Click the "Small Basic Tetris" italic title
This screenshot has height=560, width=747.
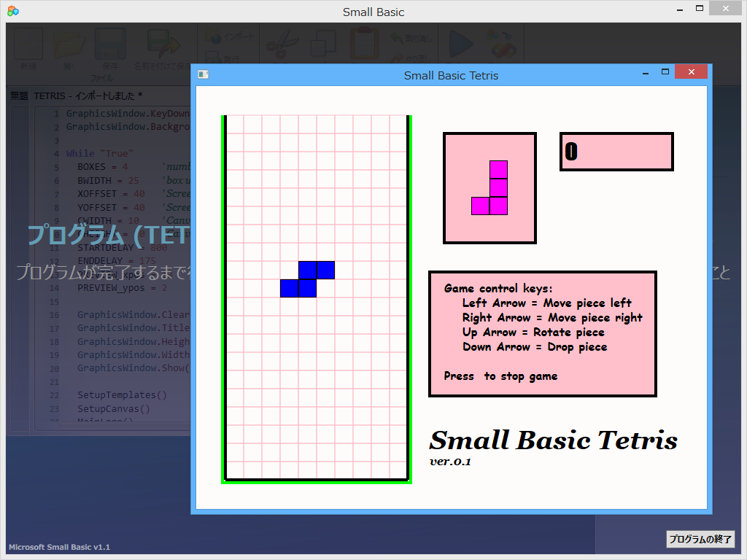pyautogui.click(x=553, y=440)
